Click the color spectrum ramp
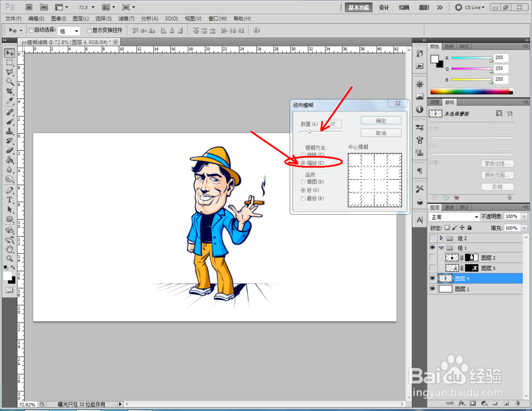The width and height of the screenshot is (532, 411). click(471, 92)
